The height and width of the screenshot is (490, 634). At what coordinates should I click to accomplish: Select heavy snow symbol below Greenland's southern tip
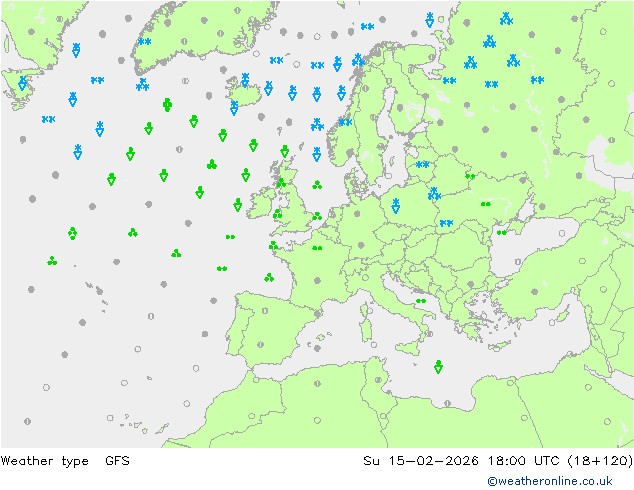tap(142, 84)
